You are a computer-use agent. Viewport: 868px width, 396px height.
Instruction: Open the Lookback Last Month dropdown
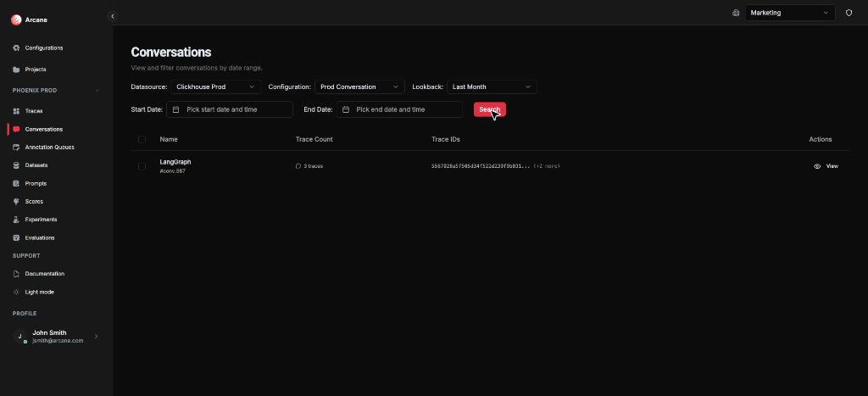coord(492,87)
